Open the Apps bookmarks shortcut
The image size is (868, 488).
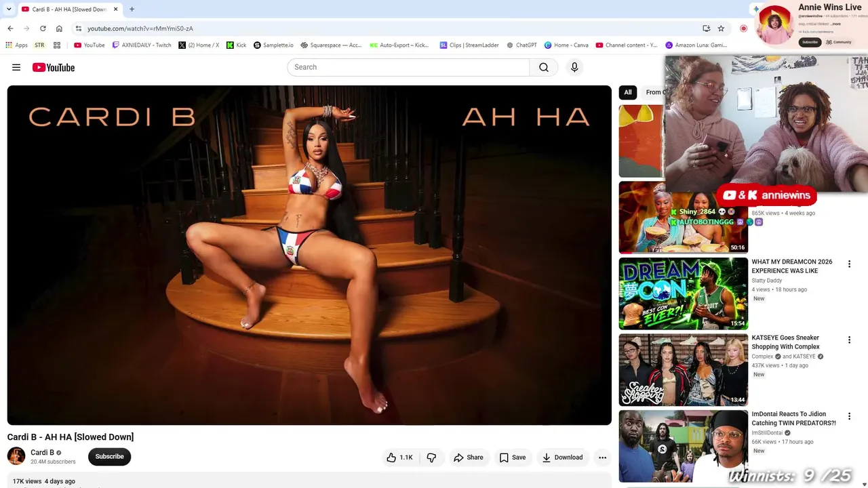tap(17, 45)
